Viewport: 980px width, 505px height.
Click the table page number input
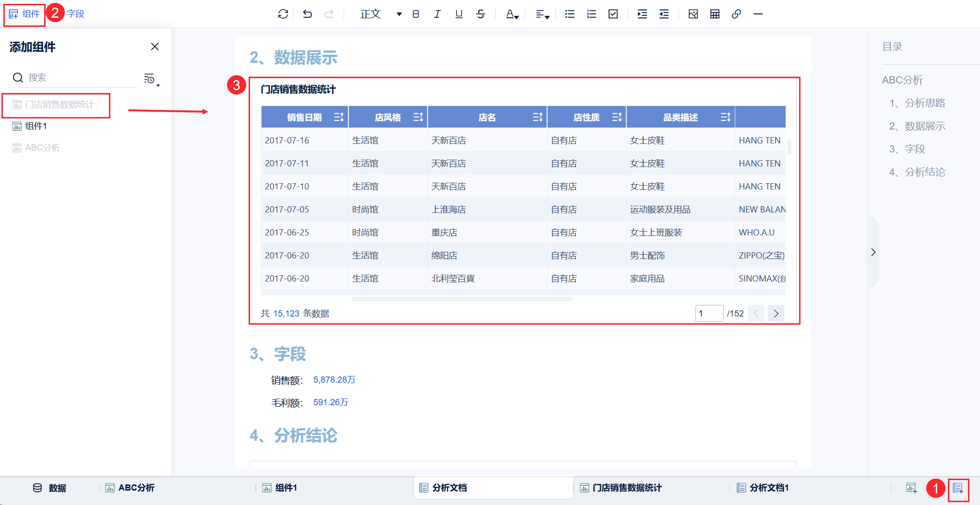pos(709,314)
